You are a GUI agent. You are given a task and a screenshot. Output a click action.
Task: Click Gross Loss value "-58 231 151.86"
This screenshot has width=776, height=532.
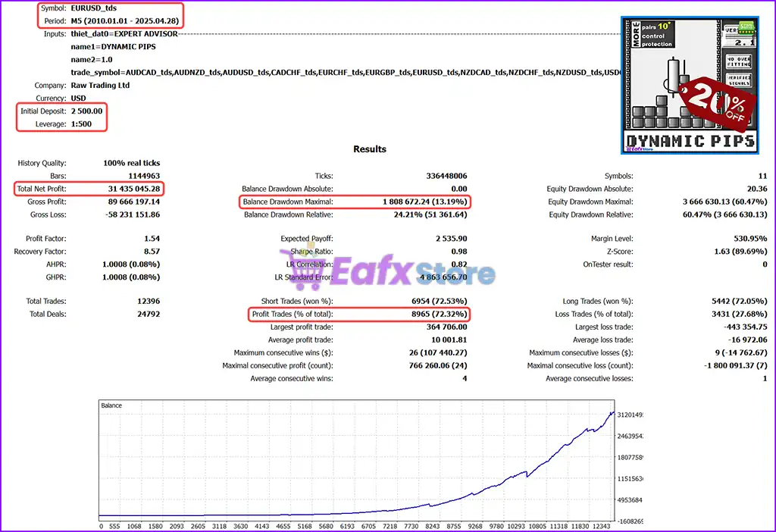(133, 214)
